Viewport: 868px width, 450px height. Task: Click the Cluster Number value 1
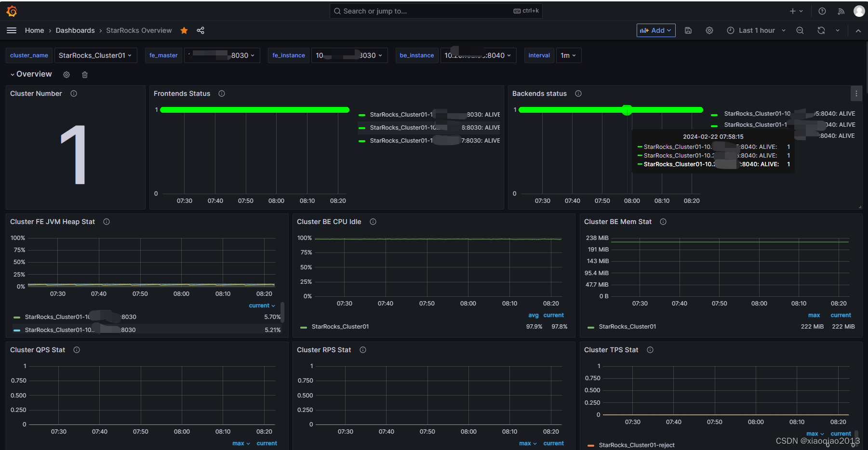tap(74, 155)
